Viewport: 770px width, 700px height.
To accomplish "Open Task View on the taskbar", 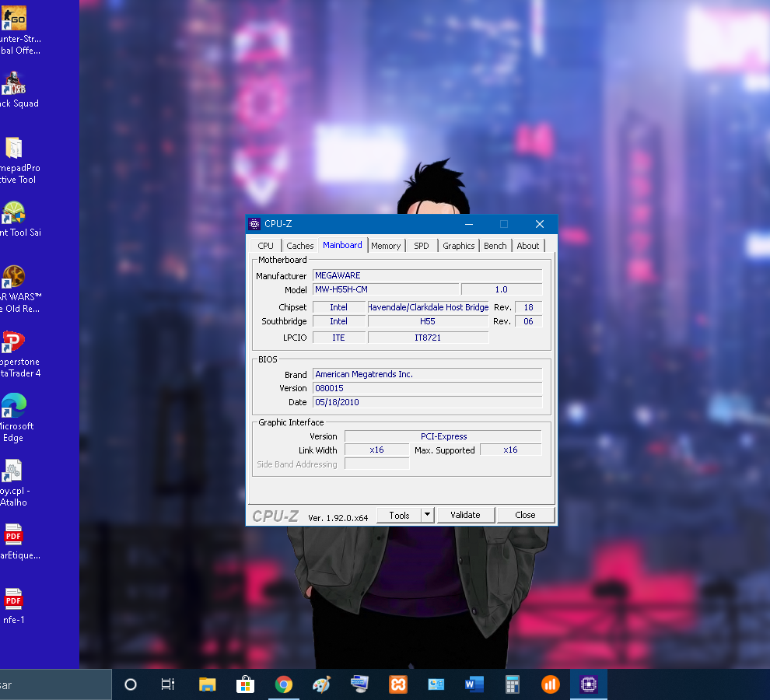I will 168,684.
